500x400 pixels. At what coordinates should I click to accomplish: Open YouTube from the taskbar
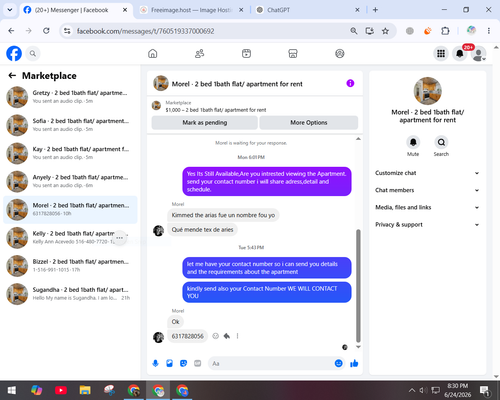61,390
